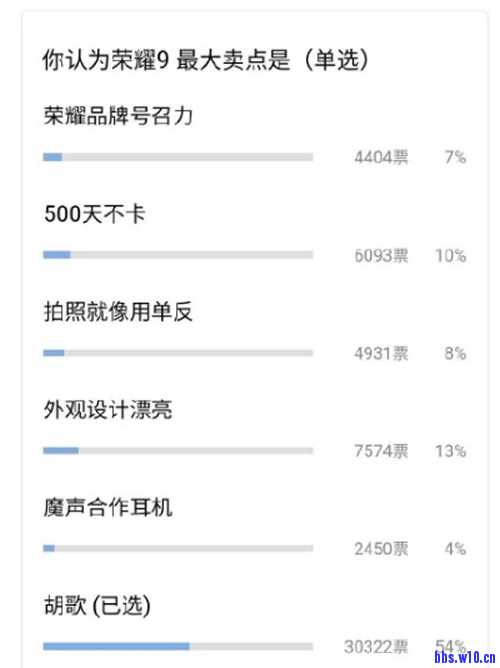Click the 30322票 vote count
This screenshot has width=500, height=668.
click(x=376, y=647)
